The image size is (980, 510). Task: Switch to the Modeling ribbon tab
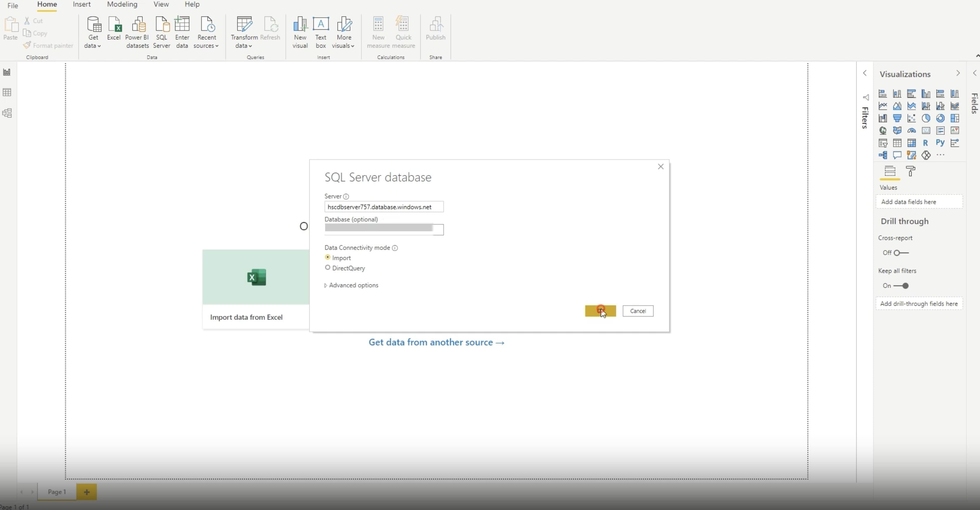pyautogui.click(x=122, y=4)
